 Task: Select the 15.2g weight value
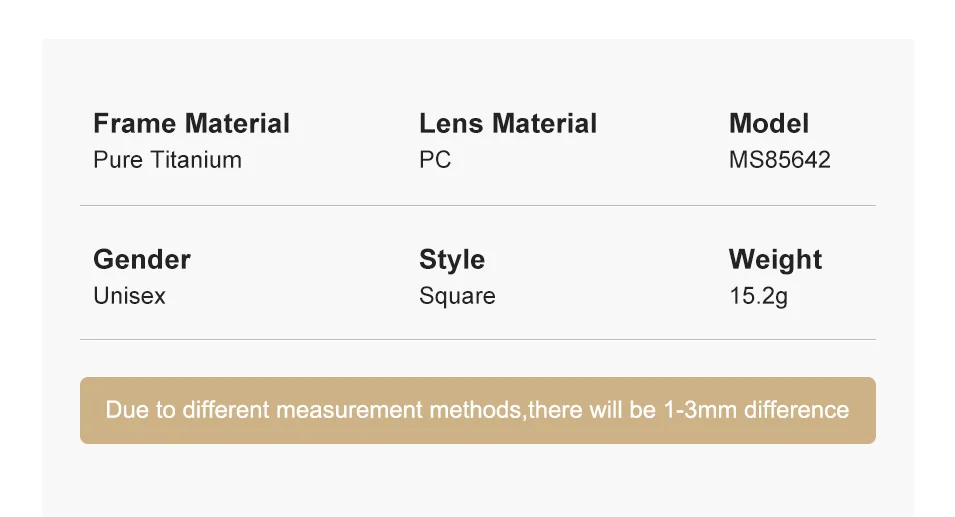[x=758, y=296]
